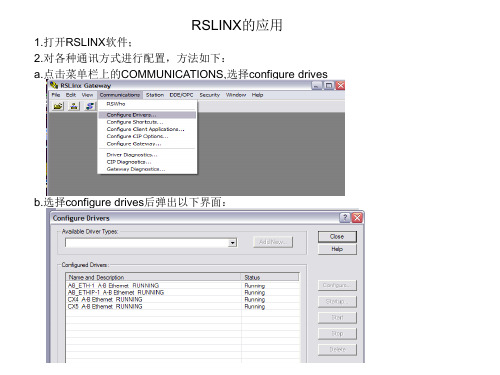The image size is (500, 375).
Task: Click the RSLinx Gateway title bar icon
Action: 54,85
